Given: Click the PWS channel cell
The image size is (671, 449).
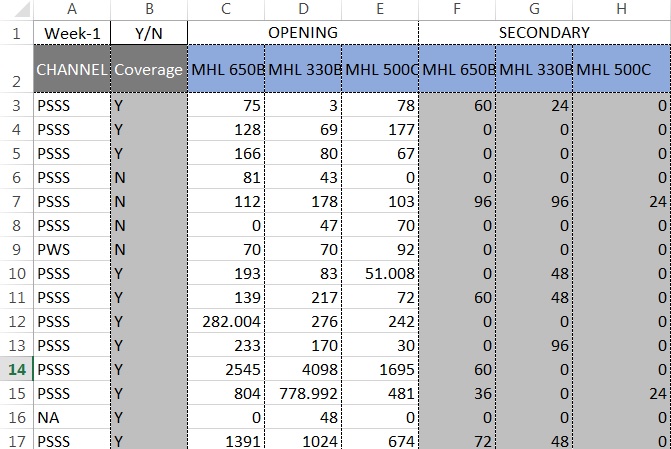Looking at the screenshot, I should coord(72,249).
